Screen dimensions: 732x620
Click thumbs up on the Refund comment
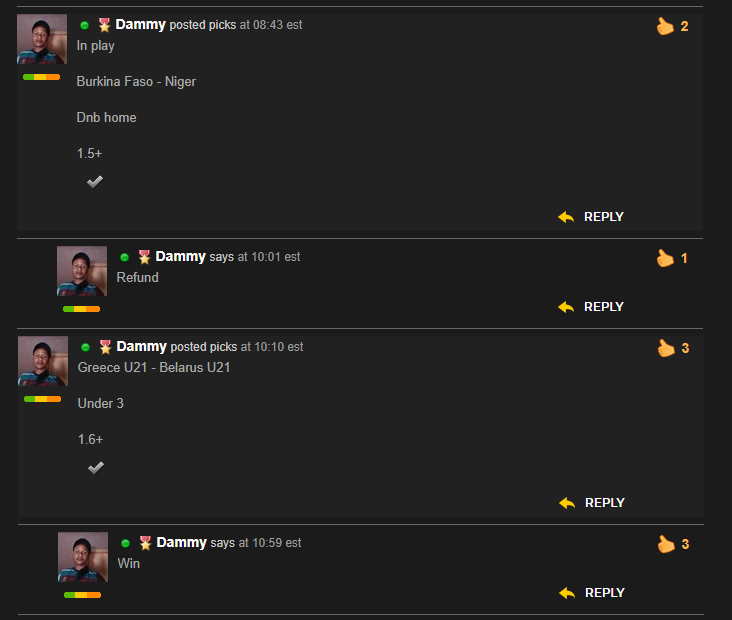pos(665,258)
